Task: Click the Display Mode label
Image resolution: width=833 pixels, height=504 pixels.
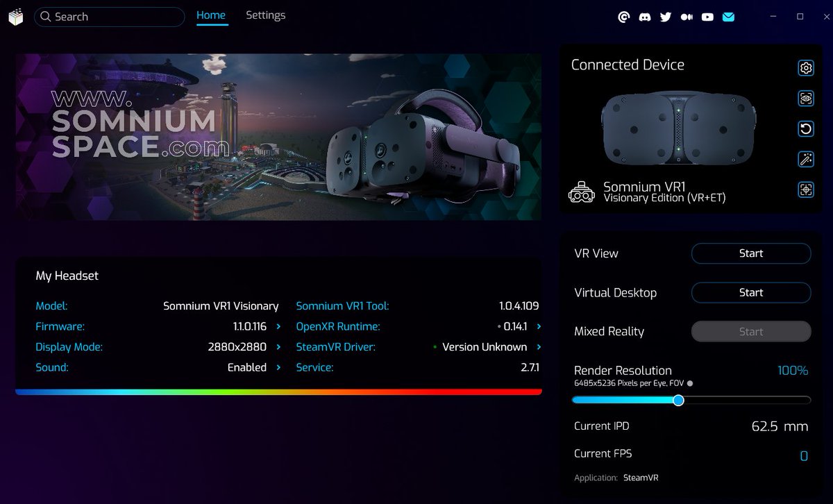Action: [69, 346]
